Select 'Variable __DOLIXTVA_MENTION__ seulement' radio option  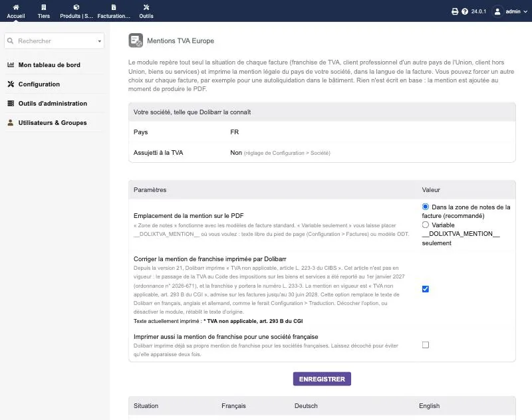pyautogui.click(x=425, y=225)
